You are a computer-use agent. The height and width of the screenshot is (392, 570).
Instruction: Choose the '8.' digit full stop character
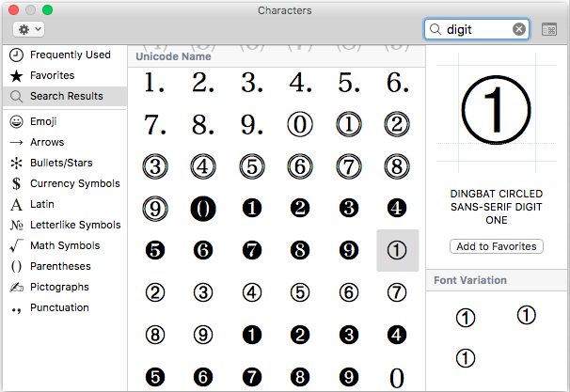pos(203,125)
